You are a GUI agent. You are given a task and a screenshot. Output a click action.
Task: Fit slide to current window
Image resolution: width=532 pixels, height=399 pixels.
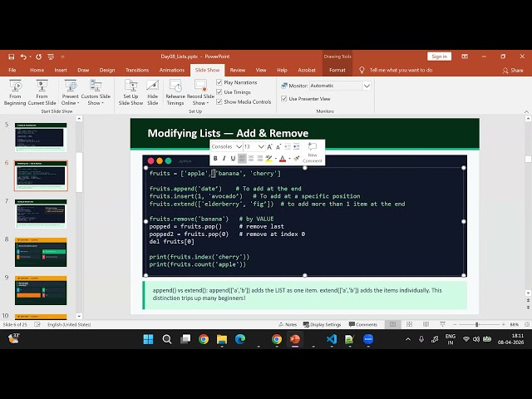click(x=527, y=324)
